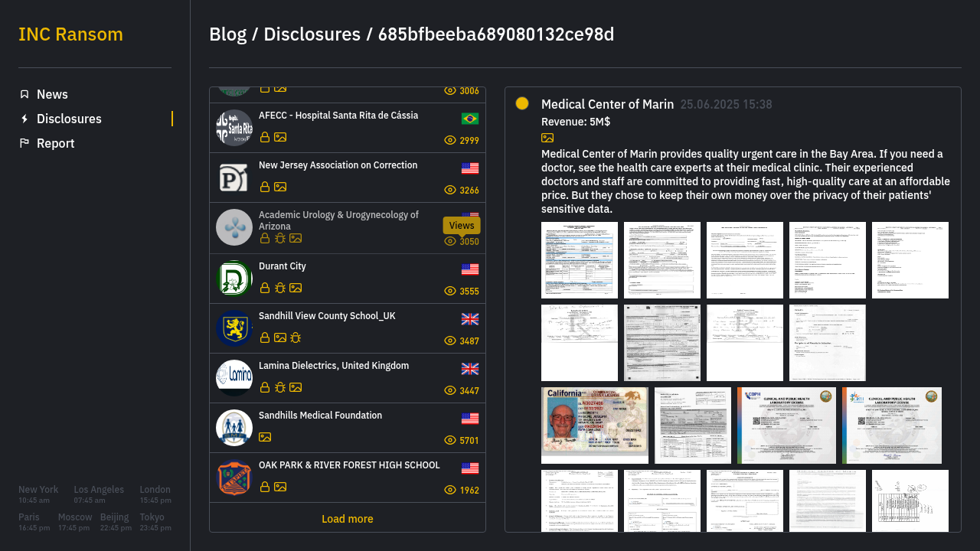
Task: Click image icon in Sandhill View County School row
Action: tap(280, 337)
